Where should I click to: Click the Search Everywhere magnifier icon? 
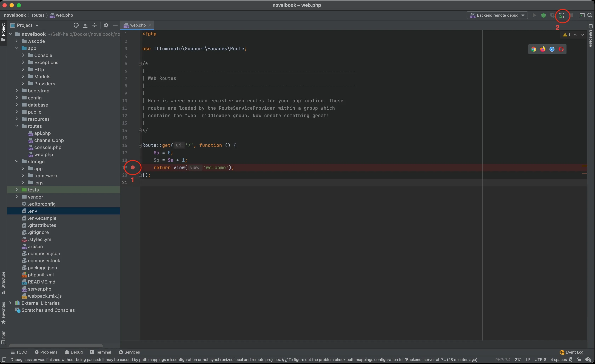pos(590,15)
